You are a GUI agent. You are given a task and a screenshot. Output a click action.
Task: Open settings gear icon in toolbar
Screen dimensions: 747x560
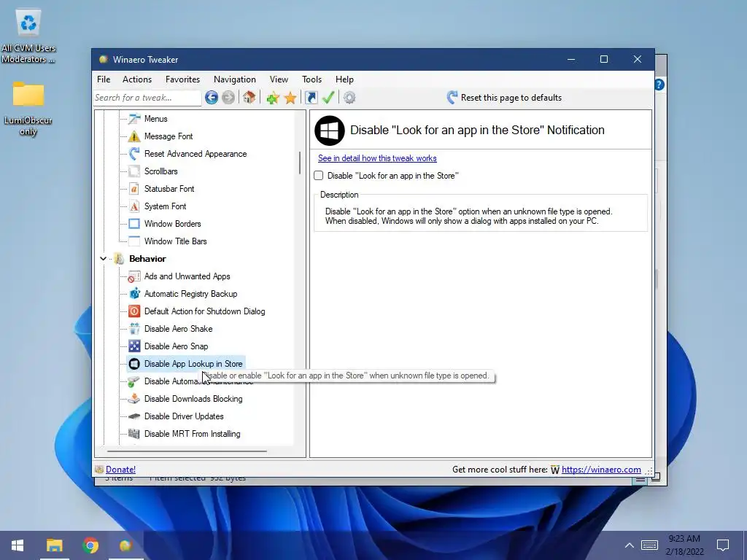pos(349,98)
